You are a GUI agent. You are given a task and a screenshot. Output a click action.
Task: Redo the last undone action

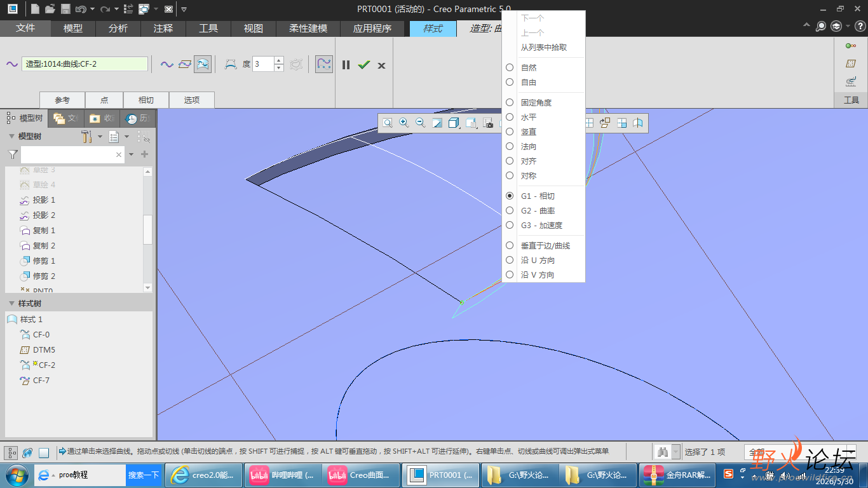tap(105, 9)
